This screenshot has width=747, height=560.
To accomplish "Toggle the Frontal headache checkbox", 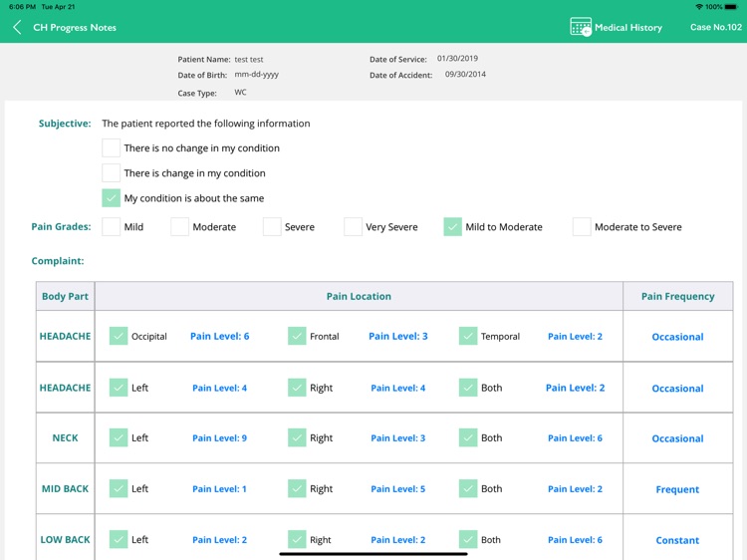I will coord(297,336).
